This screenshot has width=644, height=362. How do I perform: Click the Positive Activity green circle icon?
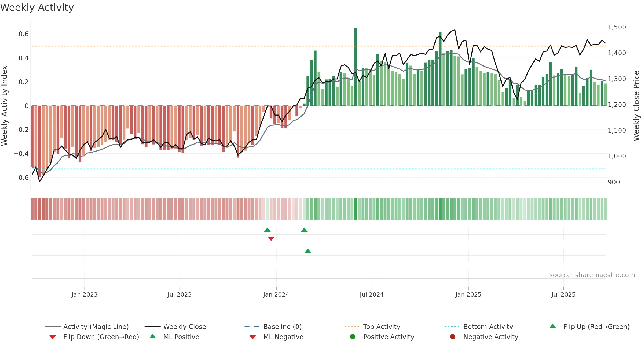point(353,337)
